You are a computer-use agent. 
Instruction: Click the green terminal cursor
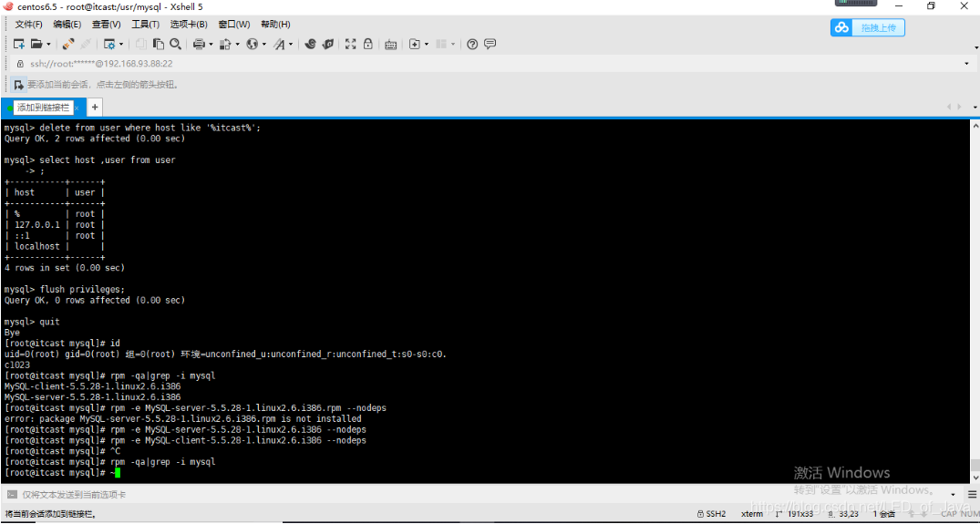[117, 473]
